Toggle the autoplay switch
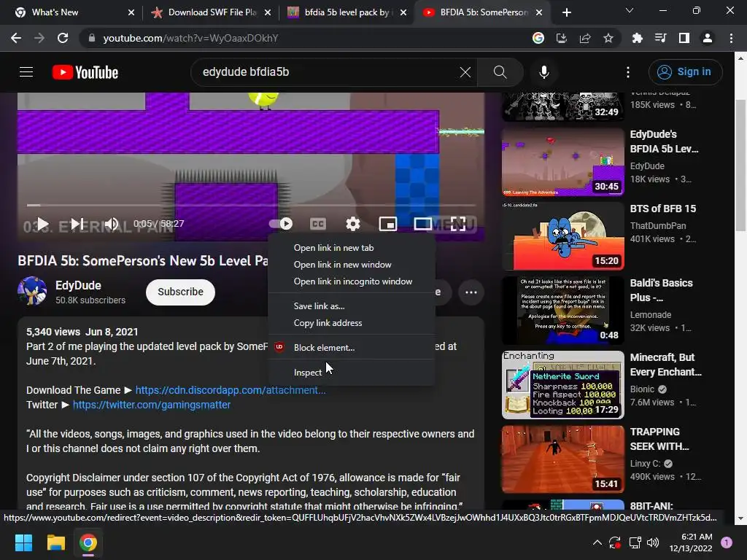 tap(281, 224)
